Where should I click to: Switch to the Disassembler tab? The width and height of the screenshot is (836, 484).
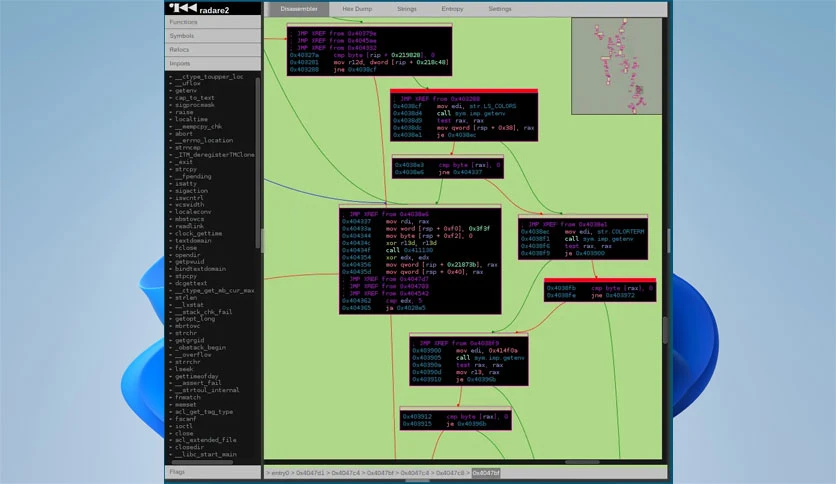pyautogui.click(x=299, y=9)
